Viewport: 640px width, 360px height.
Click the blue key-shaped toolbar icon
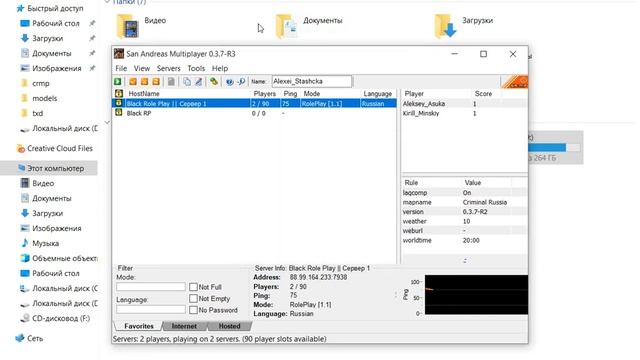(x=241, y=82)
